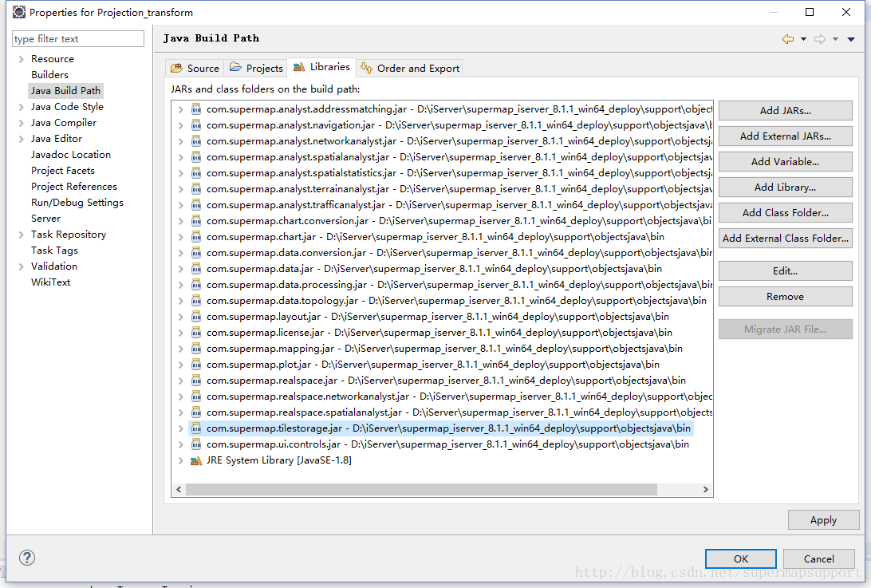The width and height of the screenshot is (871, 588).
Task: Select the Server tree item
Action: click(45, 219)
